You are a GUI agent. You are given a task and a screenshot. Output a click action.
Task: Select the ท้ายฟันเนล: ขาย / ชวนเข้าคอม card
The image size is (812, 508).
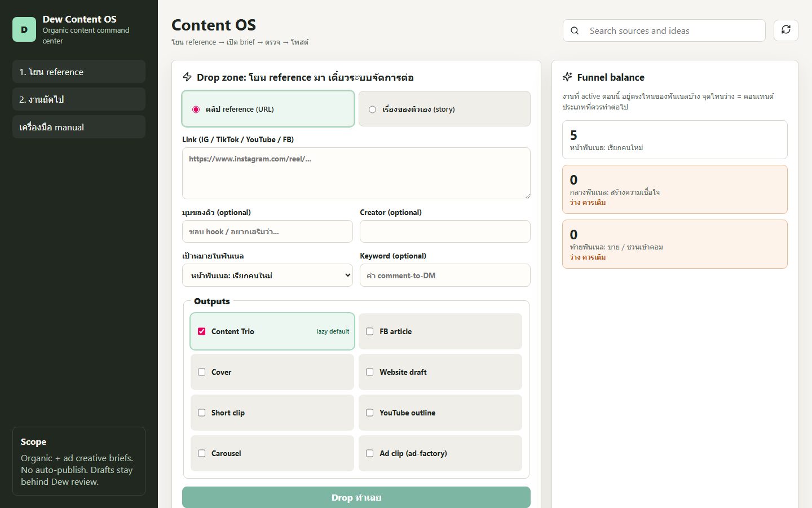[x=675, y=244]
